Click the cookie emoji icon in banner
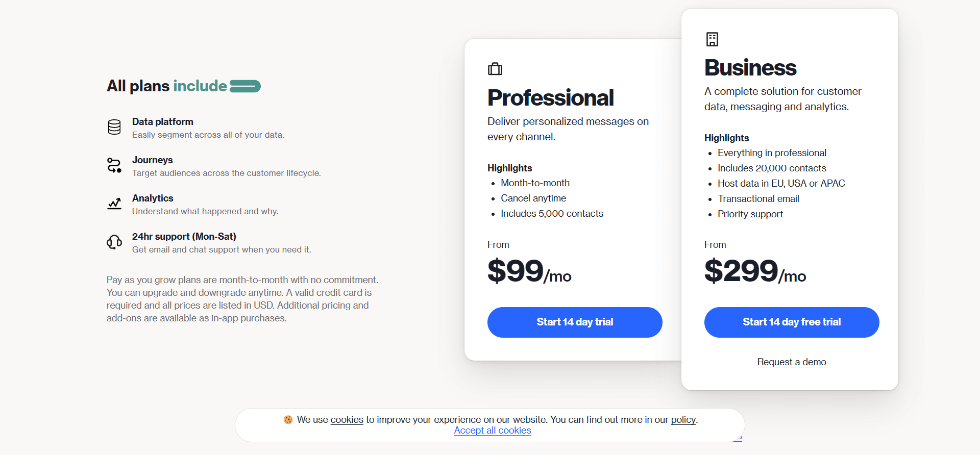 tap(288, 419)
